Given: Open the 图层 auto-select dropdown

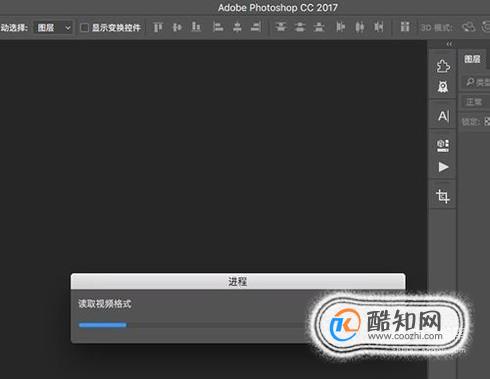Looking at the screenshot, I should point(53,28).
